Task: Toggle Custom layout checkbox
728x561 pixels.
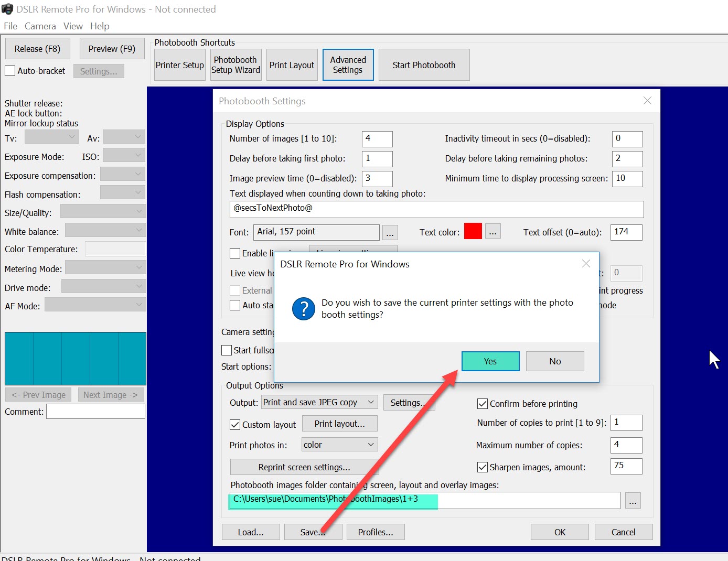Action: [x=235, y=425]
